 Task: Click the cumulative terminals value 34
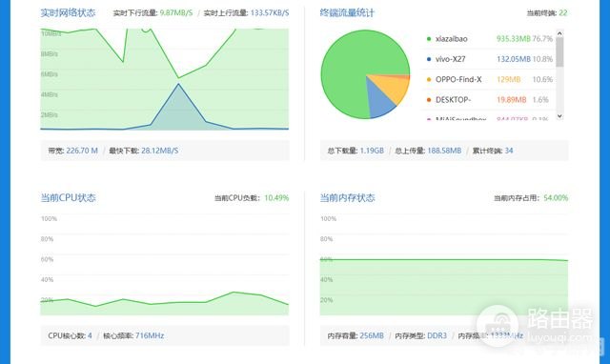[x=509, y=151]
